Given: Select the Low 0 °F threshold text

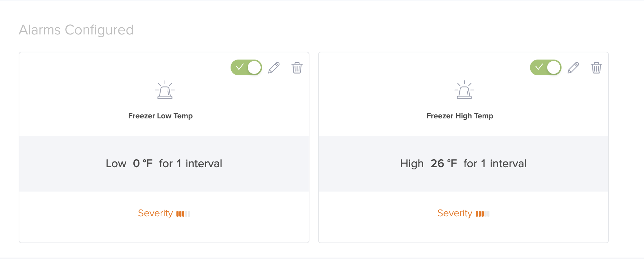Looking at the screenshot, I should tap(129, 164).
